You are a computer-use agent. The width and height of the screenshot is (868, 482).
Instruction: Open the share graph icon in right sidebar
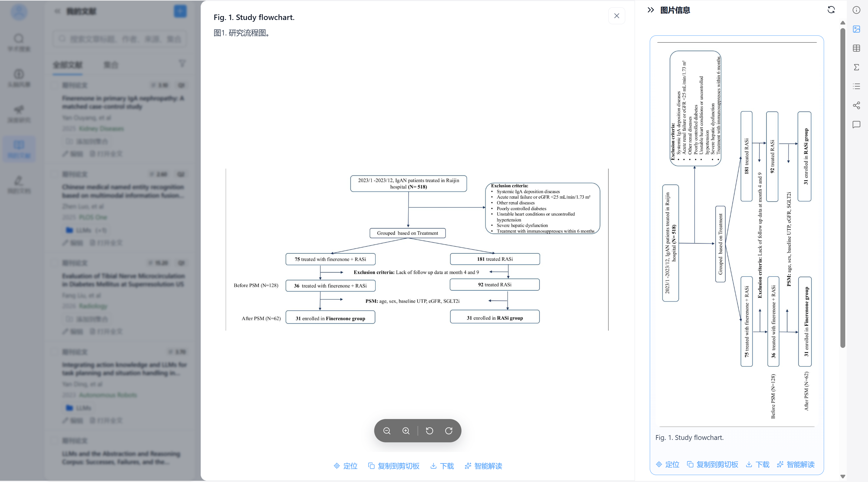pyautogui.click(x=856, y=105)
